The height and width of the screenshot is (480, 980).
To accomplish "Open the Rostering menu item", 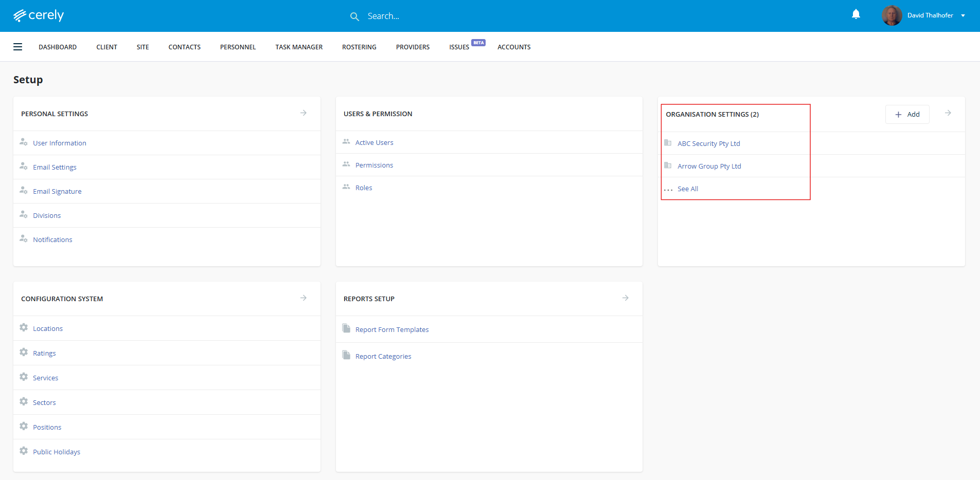I will pos(359,47).
